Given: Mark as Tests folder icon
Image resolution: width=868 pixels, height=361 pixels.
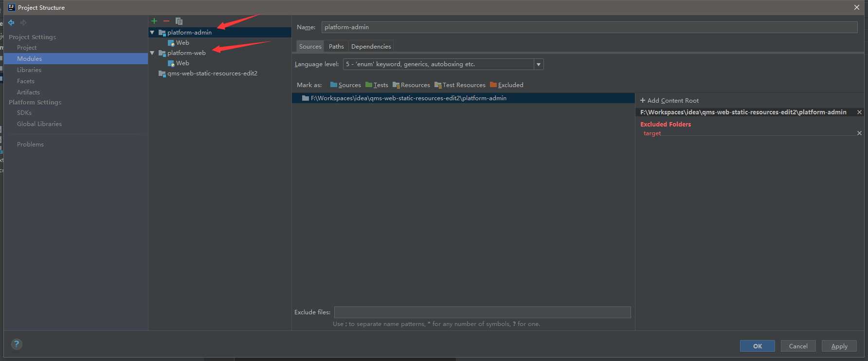Looking at the screenshot, I should click(369, 85).
